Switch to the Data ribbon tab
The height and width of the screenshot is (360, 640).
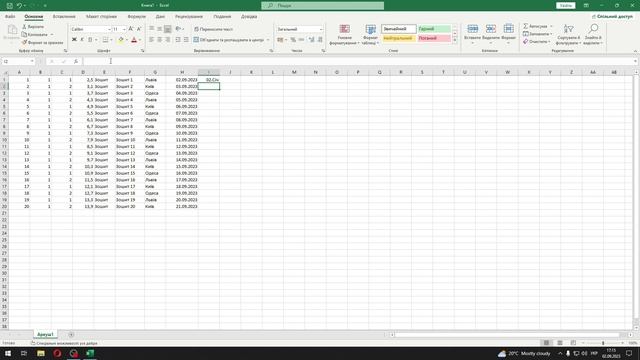tap(160, 17)
